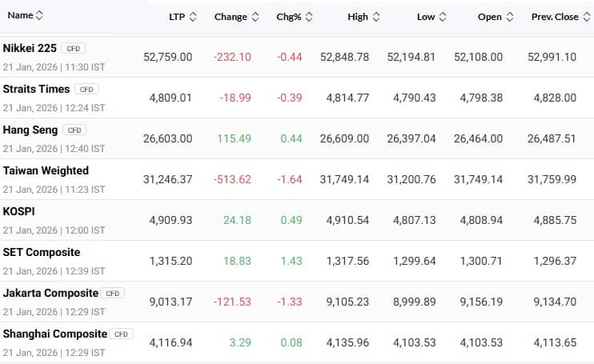Click the LTP column header label
Viewport: 594px width, 364px height.
click(x=177, y=17)
